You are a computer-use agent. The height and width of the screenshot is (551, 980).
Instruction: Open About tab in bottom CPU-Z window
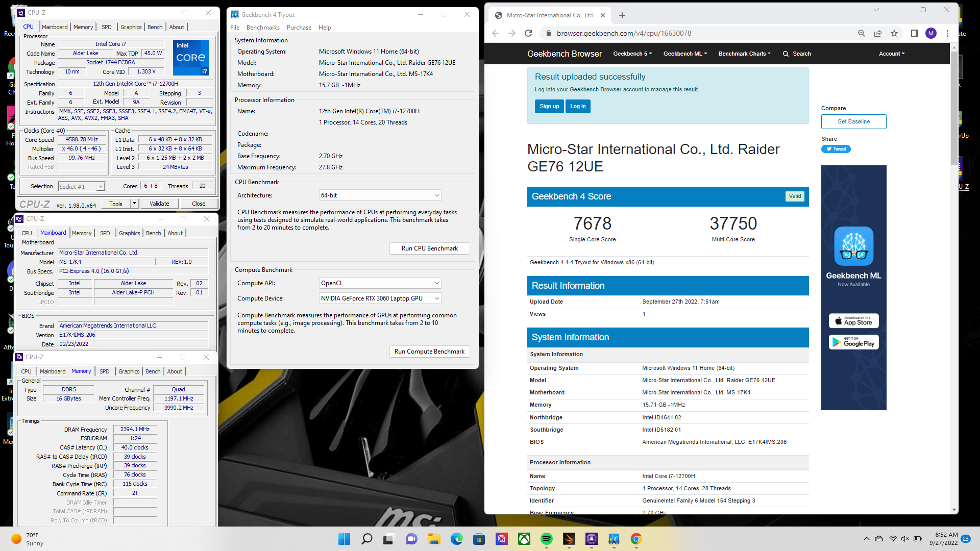[x=175, y=371]
